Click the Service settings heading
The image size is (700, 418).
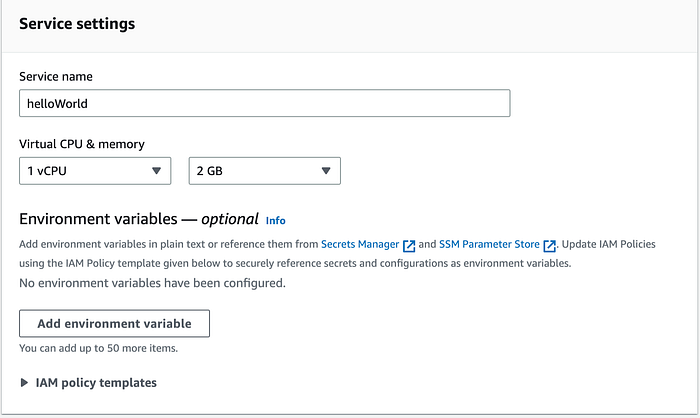pyautogui.click(x=77, y=24)
